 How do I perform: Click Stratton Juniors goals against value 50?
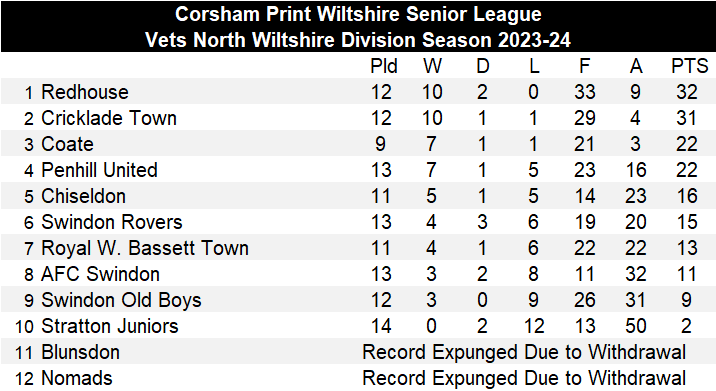point(636,327)
